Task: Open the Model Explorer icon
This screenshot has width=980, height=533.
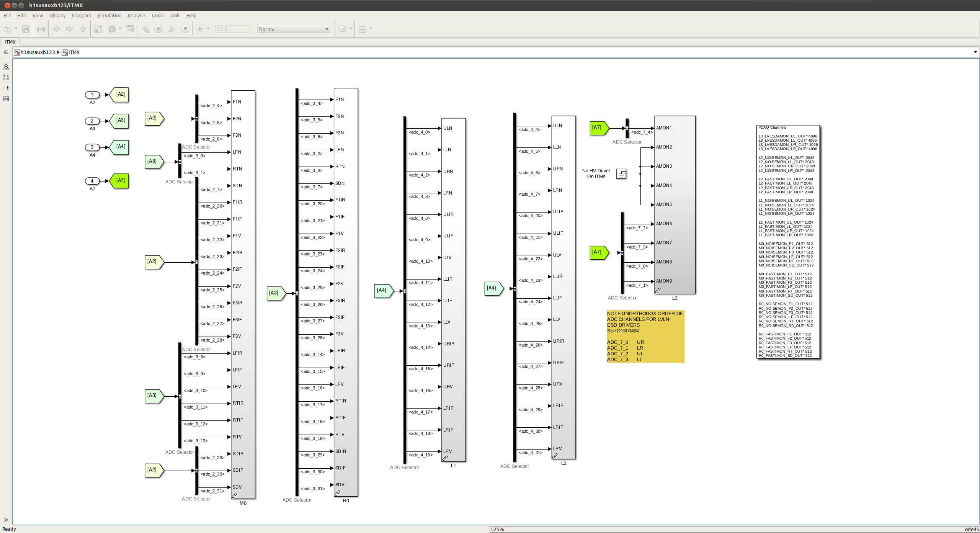Action: coord(130,29)
